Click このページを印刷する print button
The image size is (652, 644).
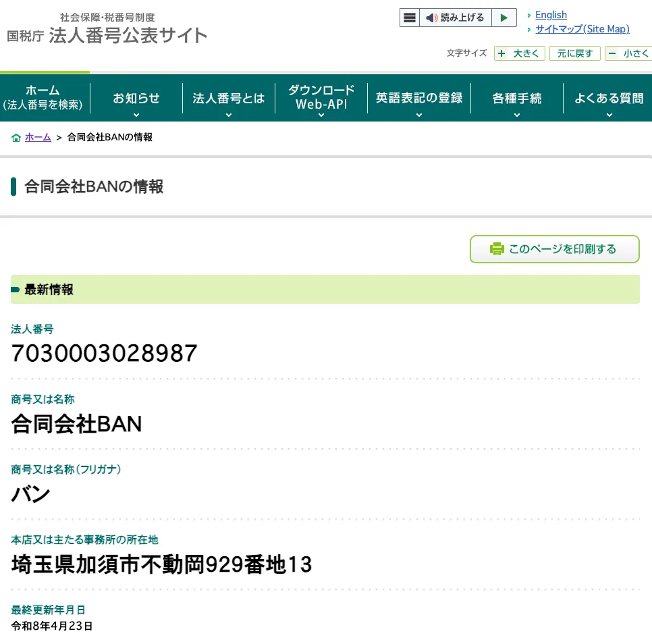(554, 249)
